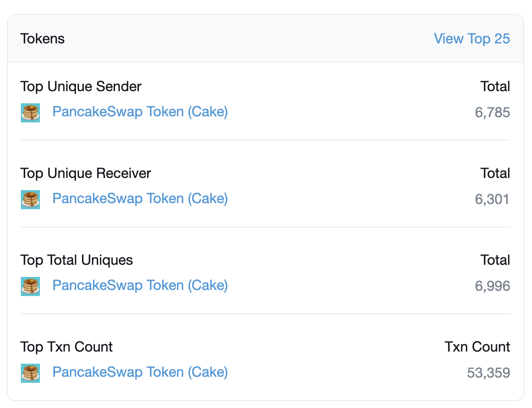Viewport: 532px width, 408px height.
Task: Click the Total label above 6,785
Action: 495,86
